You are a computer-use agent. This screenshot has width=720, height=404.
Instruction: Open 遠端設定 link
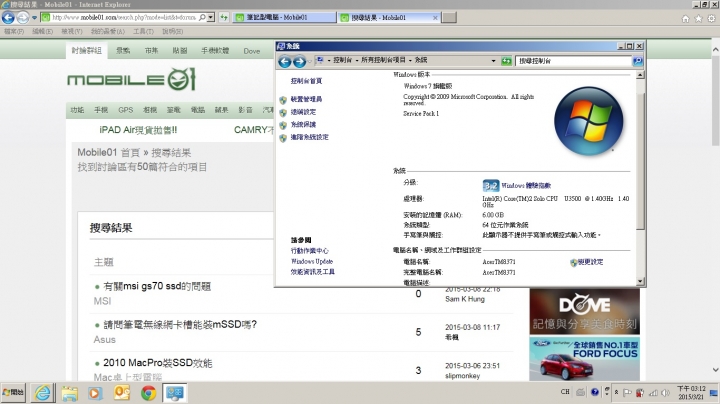click(303, 112)
